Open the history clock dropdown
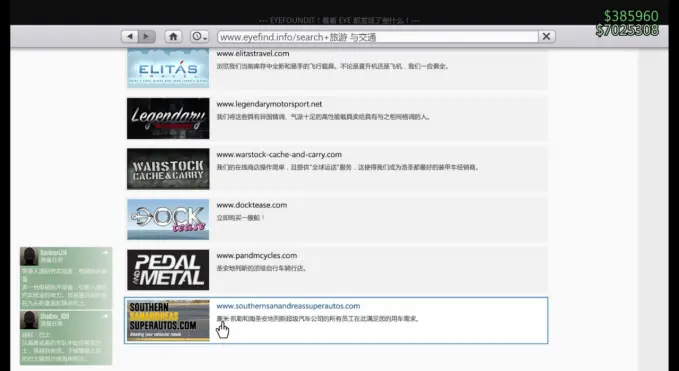The height and width of the screenshot is (371, 679). (x=200, y=37)
